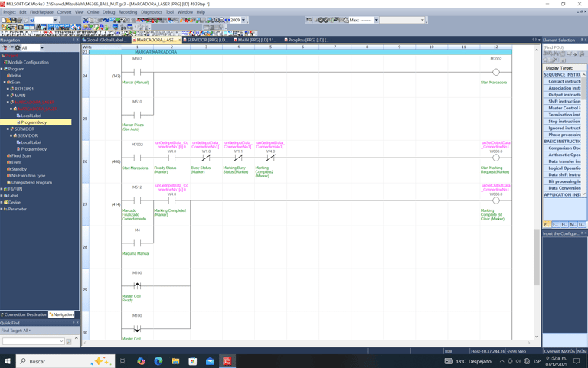The width and height of the screenshot is (588, 368).
Task: Toggle Overwrite mode in status bar
Action: tap(551, 351)
